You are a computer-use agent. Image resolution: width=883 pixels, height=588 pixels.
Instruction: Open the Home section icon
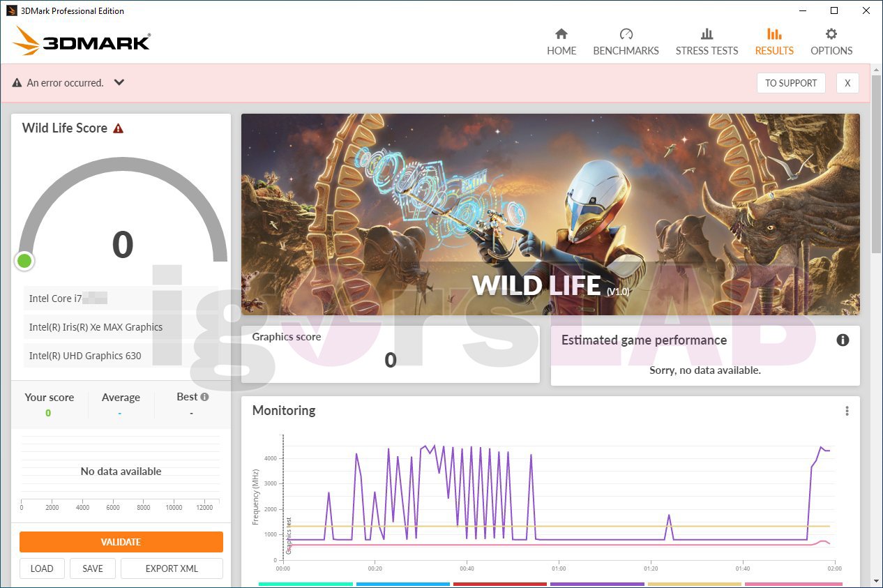point(561,34)
